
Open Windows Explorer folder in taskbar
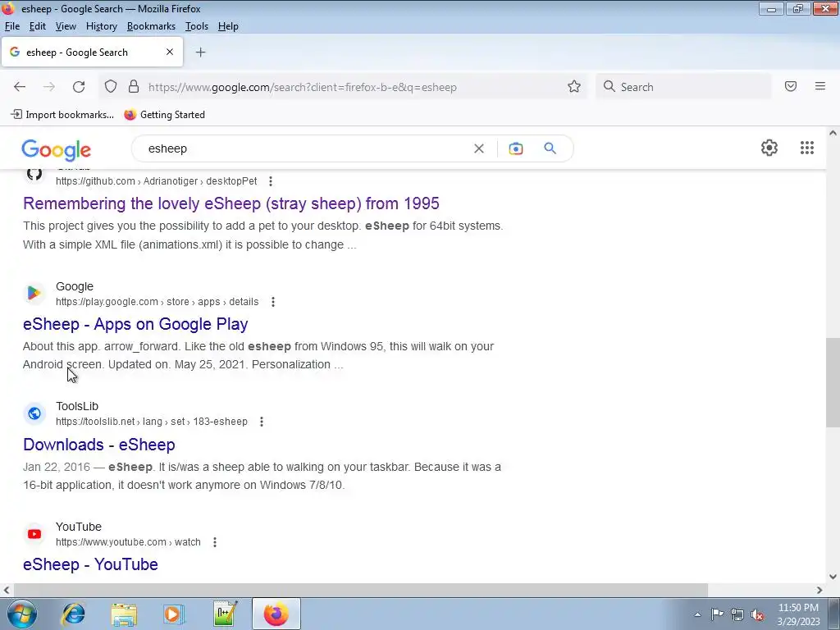(124, 614)
